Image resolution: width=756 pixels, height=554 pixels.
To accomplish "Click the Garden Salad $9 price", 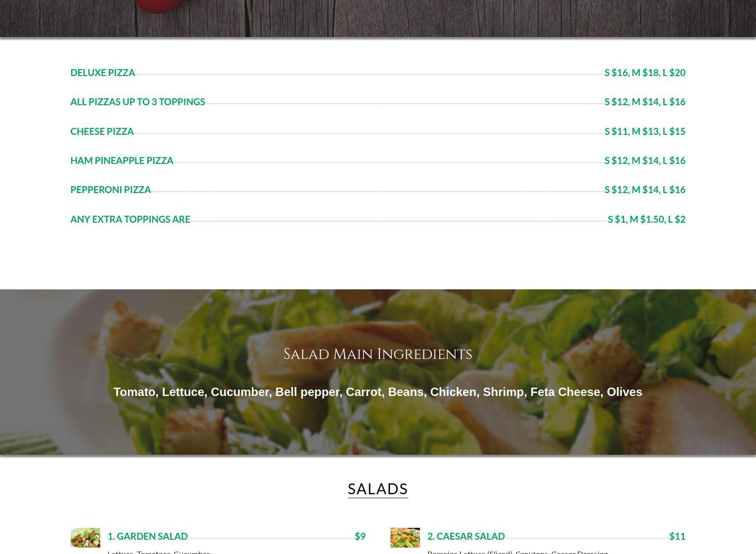I will [x=360, y=536].
